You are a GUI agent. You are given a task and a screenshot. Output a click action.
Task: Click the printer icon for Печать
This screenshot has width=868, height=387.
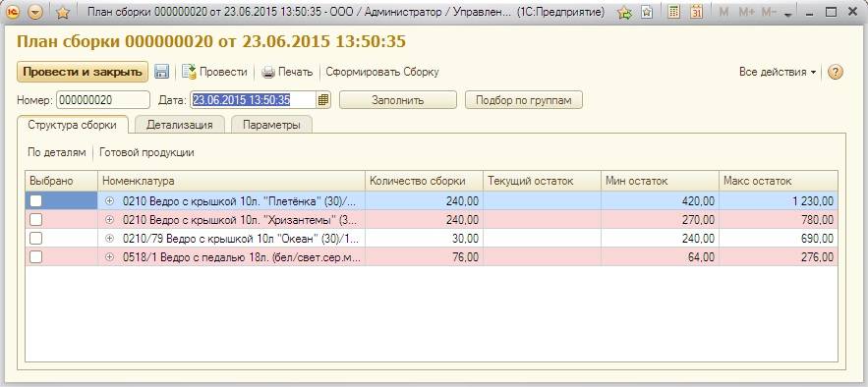[x=268, y=72]
